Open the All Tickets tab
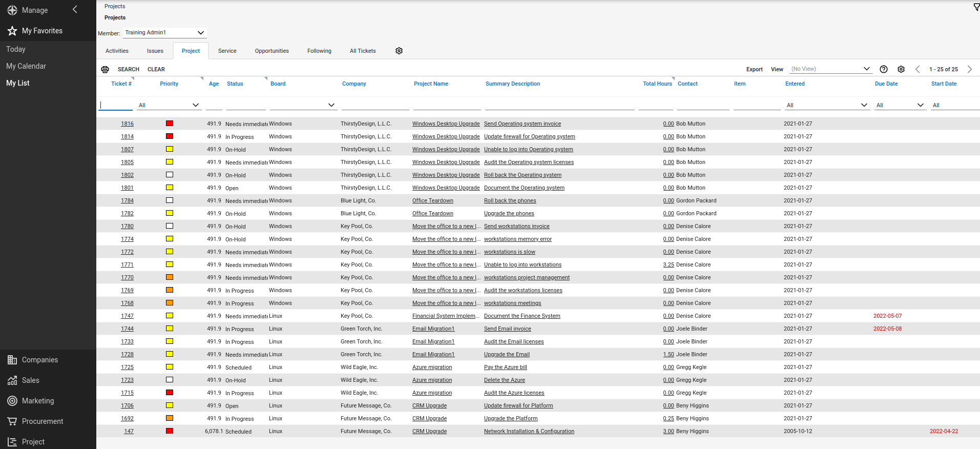This screenshot has width=980, height=449. tap(363, 51)
